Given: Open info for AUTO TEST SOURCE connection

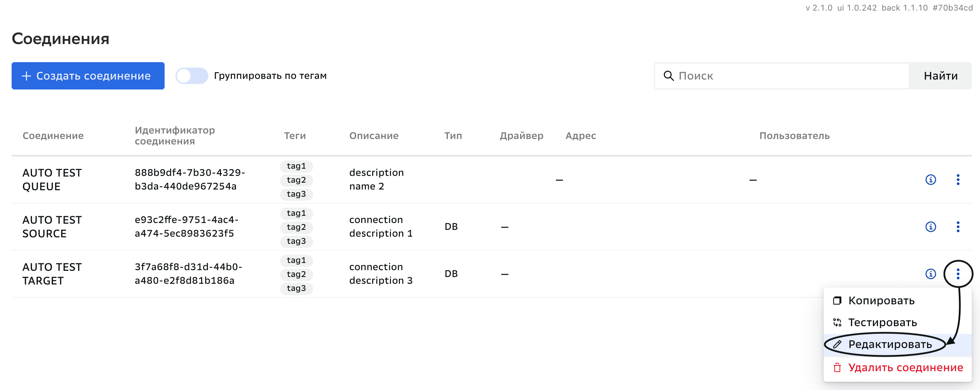Looking at the screenshot, I should pyautogui.click(x=930, y=227).
